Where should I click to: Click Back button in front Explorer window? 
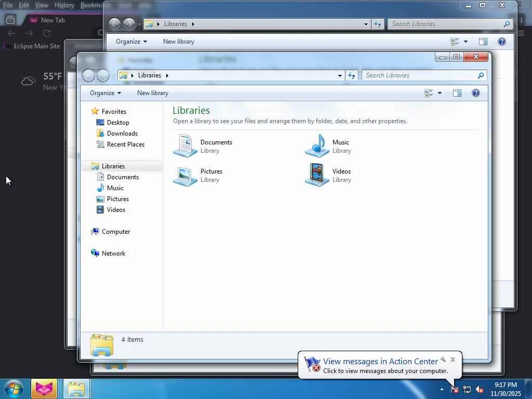(88, 75)
